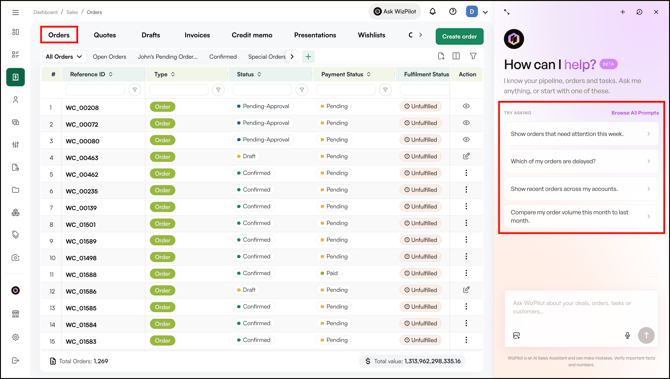Viewport: 670px width, 379px height.
Task: Select Show recent orders across accounts prompt
Action: pyautogui.click(x=581, y=189)
